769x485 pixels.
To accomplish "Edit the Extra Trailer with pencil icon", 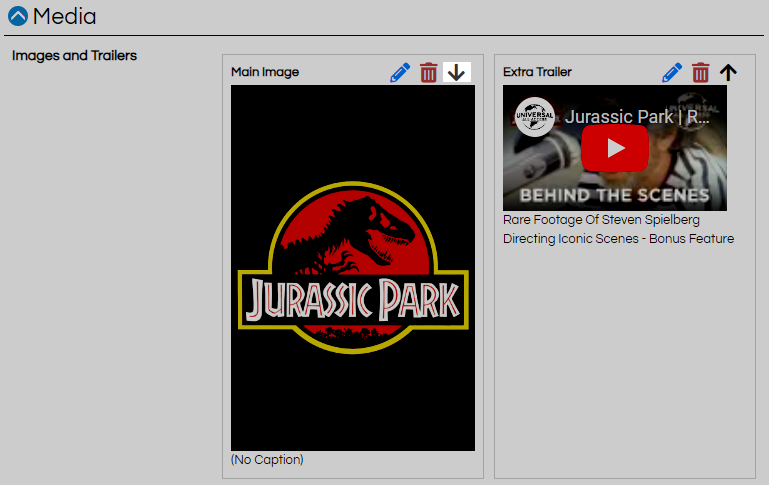I will coord(672,73).
